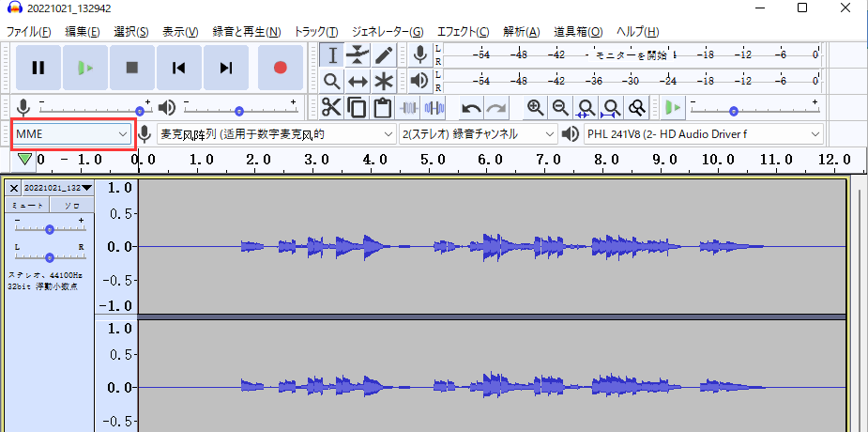Select the Time Shift arrows tool
This screenshot has height=432, width=868.
(358, 82)
